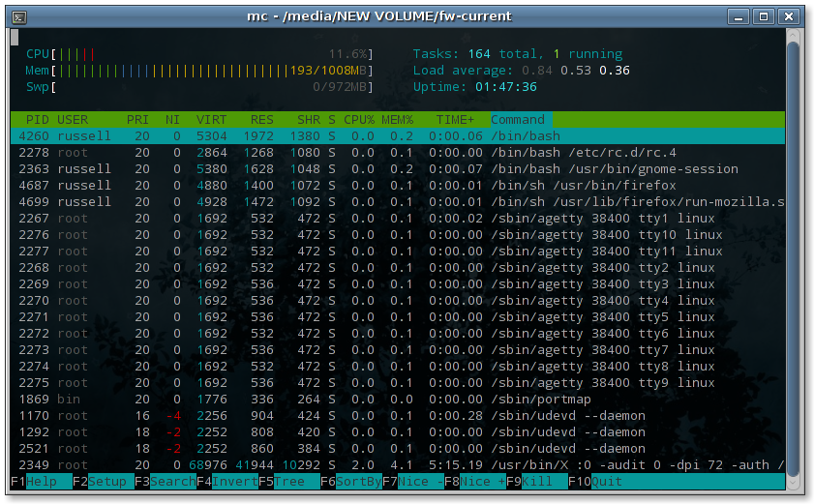Click the Uptime 01:47:36 value
The width and height of the screenshot is (814, 504).
click(506, 87)
